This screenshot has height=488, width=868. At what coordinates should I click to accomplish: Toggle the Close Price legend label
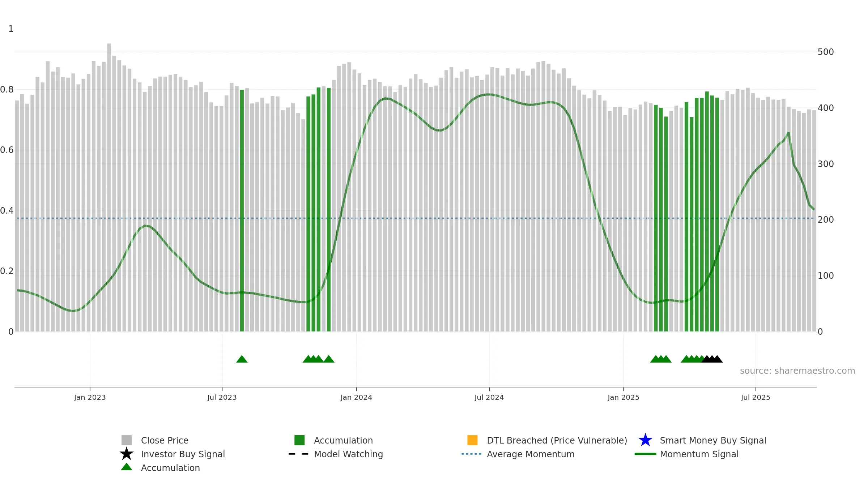pyautogui.click(x=165, y=440)
